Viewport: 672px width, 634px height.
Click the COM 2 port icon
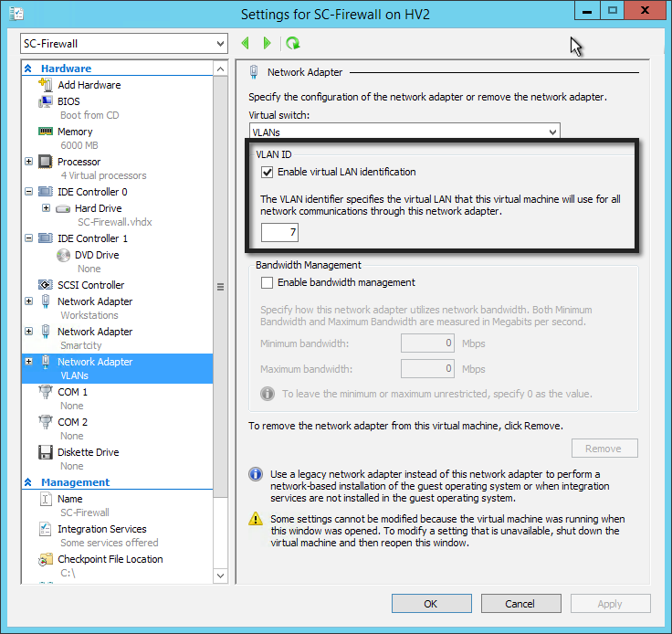45,422
